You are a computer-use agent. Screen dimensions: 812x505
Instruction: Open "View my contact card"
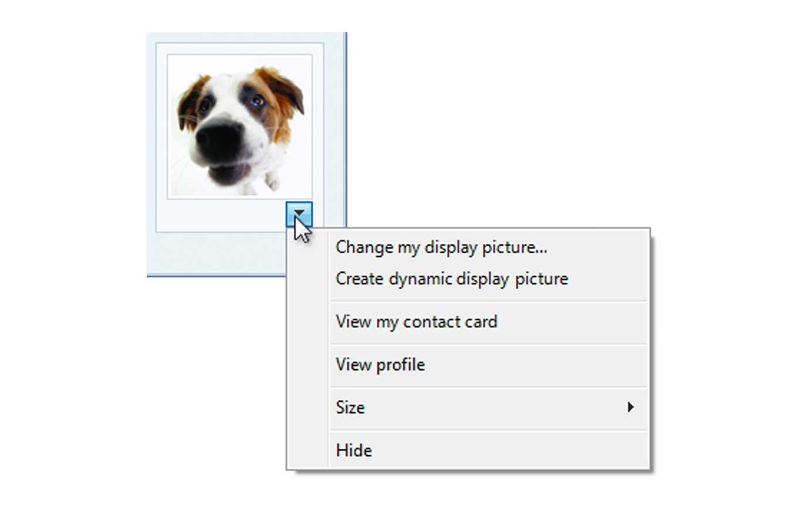(x=416, y=322)
